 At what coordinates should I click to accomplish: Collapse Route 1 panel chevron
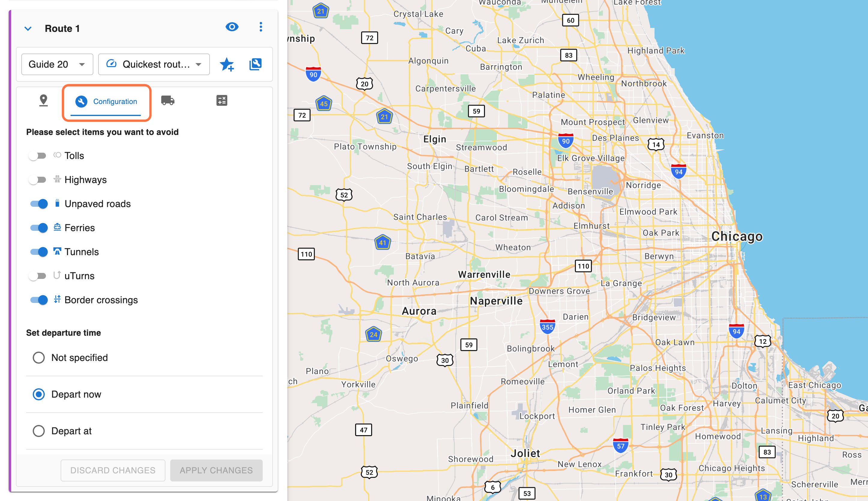(28, 29)
